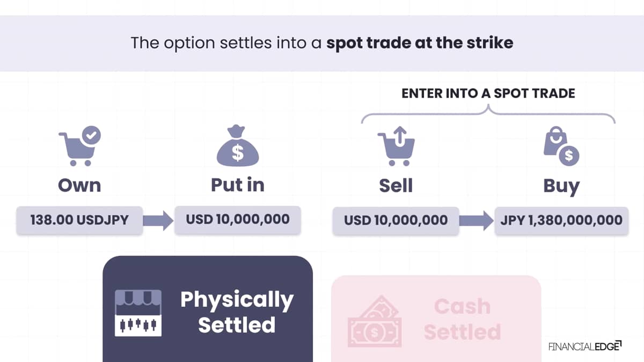Click the Buy label
Image resolution: width=644 pixels, height=362 pixels.
561,186
